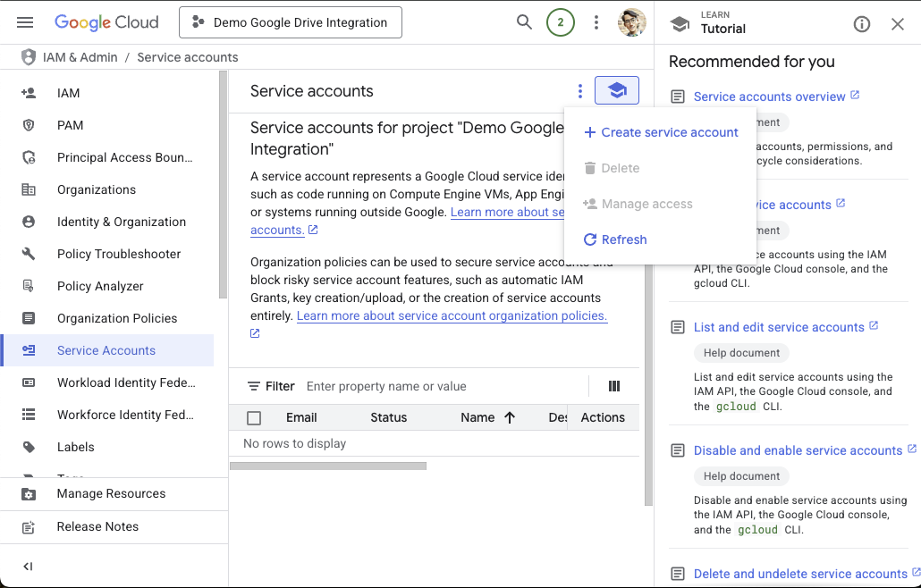Click the PAM shield icon
The image size is (921, 588).
click(29, 125)
